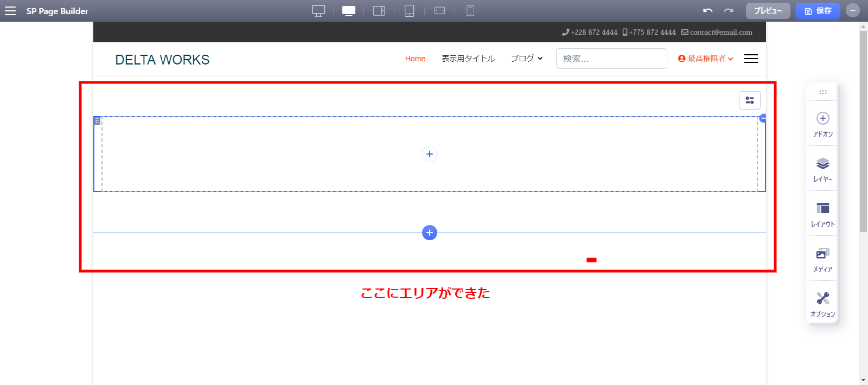Click the 検索 search input field
The image size is (868, 385).
611,59
